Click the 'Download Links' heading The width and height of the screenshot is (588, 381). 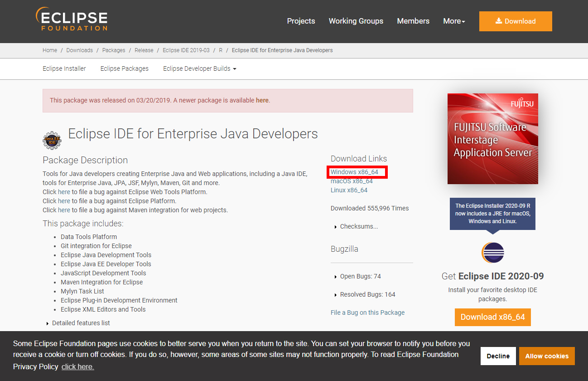pos(359,159)
